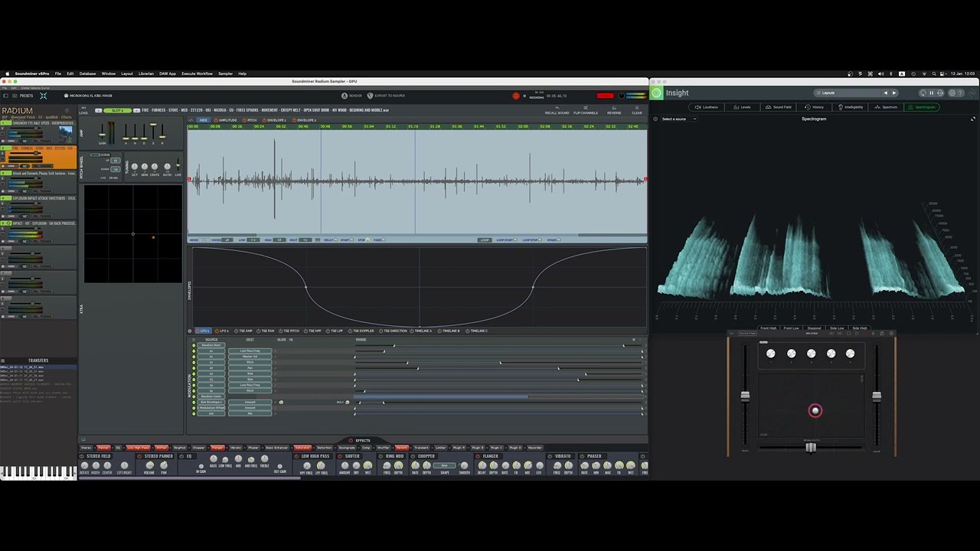Open Insight settings gear icon

click(952, 93)
